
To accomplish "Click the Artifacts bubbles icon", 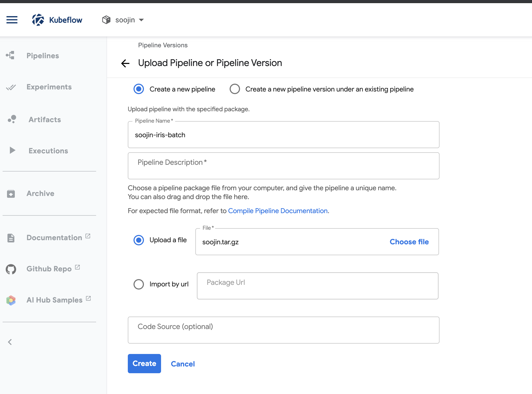I will [12, 119].
